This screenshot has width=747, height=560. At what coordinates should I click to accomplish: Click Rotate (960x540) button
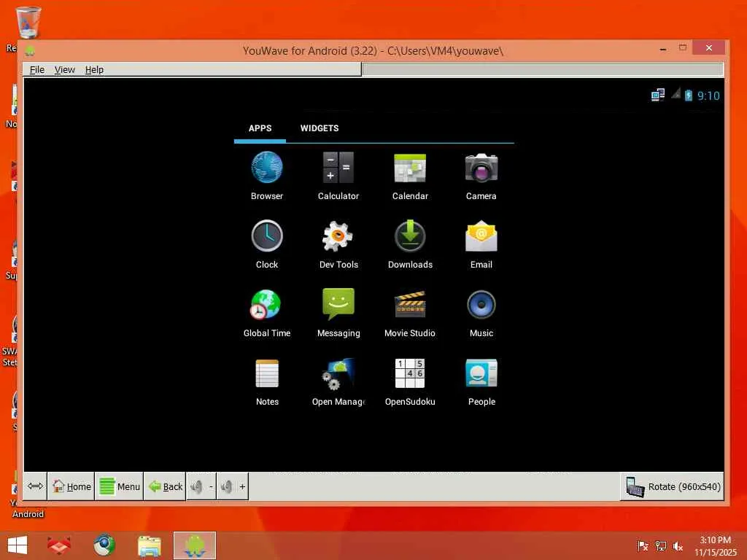[x=672, y=486]
